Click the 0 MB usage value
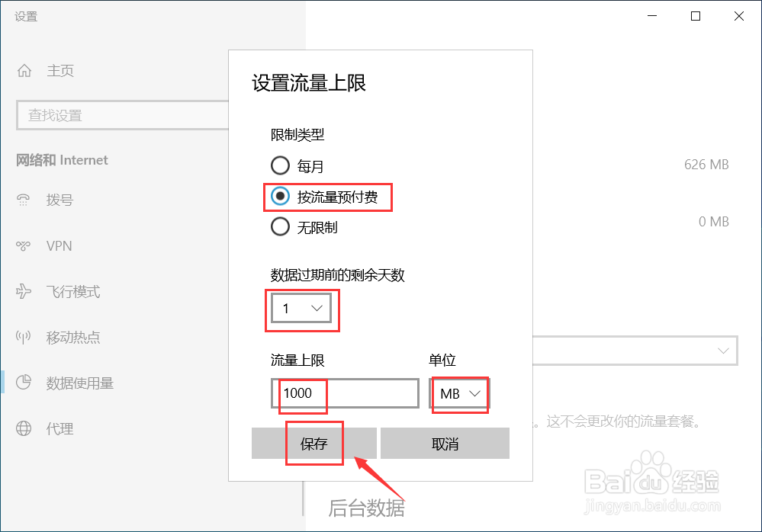This screenshot has width=762, height=532. point(713,222)
